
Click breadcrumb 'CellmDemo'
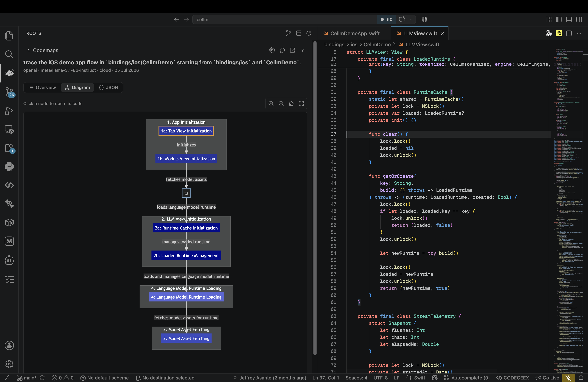(377, 45)
